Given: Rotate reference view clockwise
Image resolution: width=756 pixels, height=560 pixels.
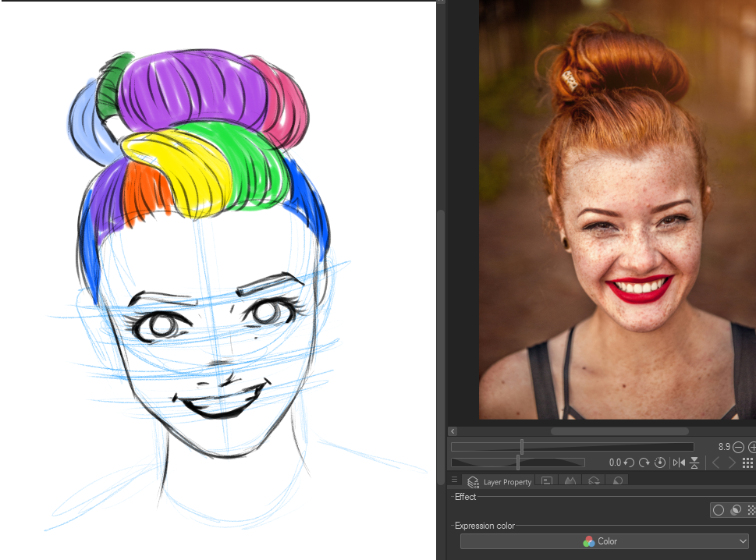Looking at the screenshot, I should (644, 463).
